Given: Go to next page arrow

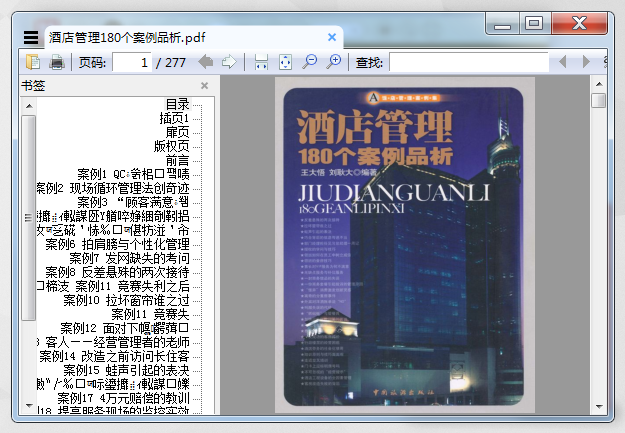Looking at the screenshot, I should (x=229, y=63).
